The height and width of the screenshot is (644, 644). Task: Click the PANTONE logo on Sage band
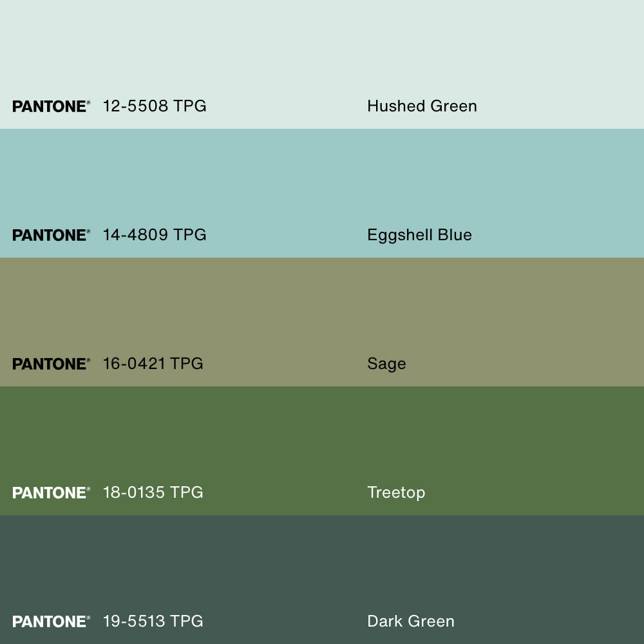click(51, 364)
